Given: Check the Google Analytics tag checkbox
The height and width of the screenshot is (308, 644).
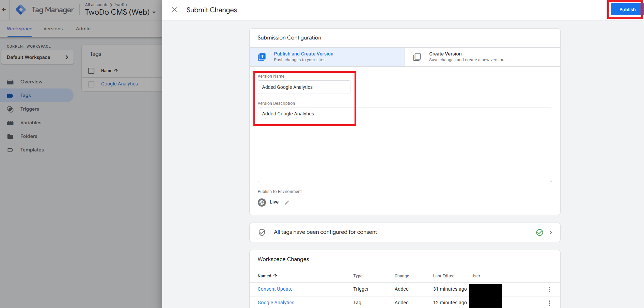Looking at the screenshot, I should coord(91,84).
